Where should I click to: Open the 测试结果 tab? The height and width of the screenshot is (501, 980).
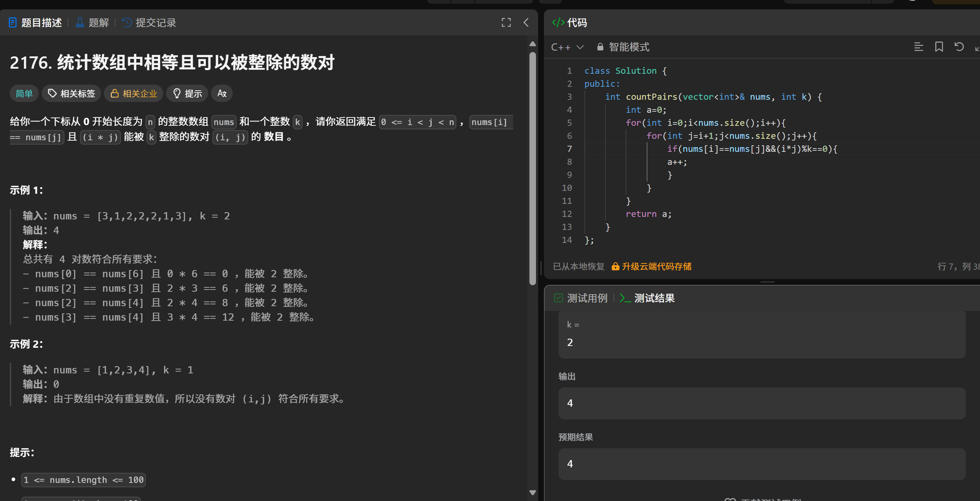point(654,299)
